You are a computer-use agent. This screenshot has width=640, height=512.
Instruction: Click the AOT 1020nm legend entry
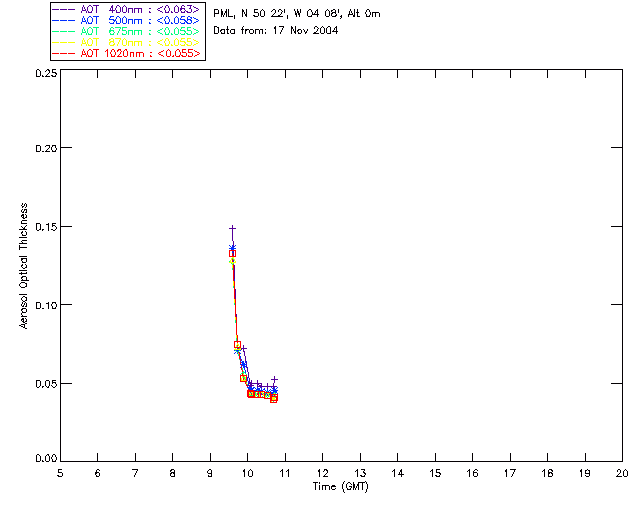[127, 53]
